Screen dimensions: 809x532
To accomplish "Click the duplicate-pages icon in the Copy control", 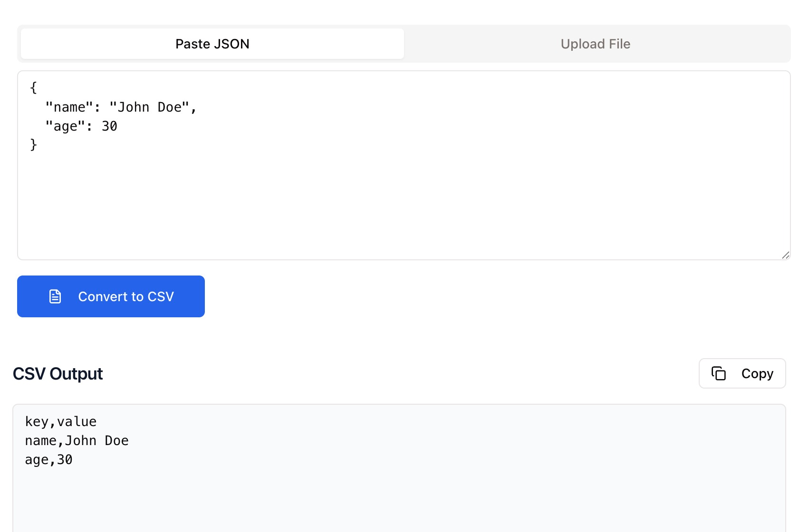I will 719,373.
